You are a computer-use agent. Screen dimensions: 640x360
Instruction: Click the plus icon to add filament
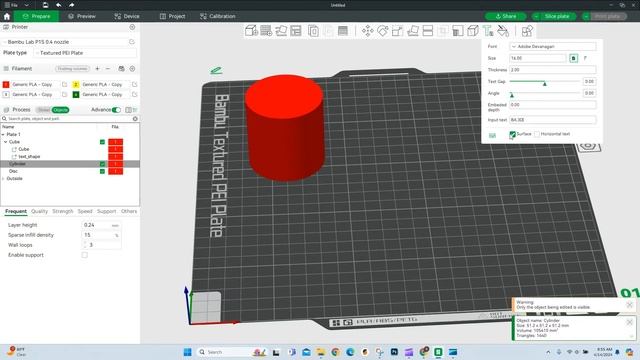point(98,69)
